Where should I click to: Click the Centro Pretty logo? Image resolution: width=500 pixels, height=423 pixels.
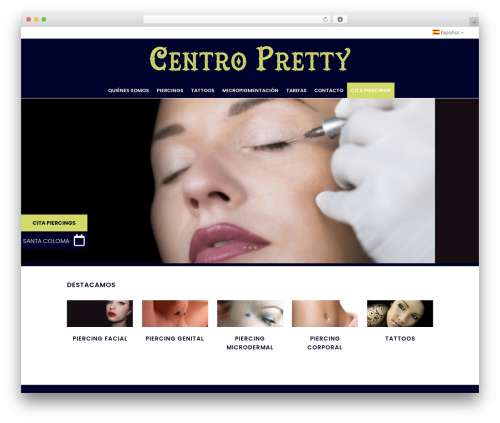(250, 59)
